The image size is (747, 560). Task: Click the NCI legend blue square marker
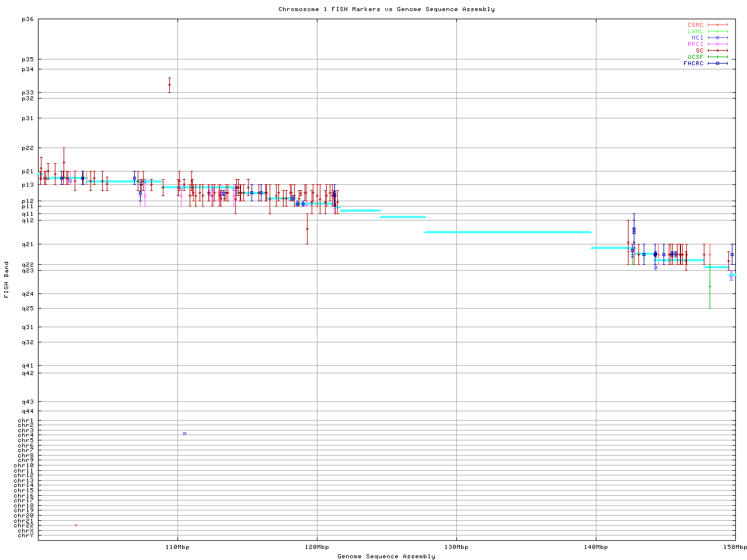(x=717, y=38)
